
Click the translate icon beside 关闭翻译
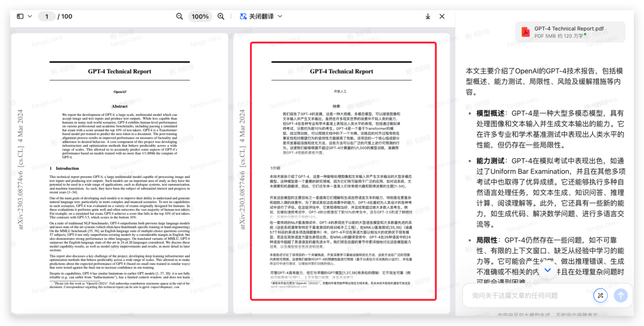click(243, 16)
